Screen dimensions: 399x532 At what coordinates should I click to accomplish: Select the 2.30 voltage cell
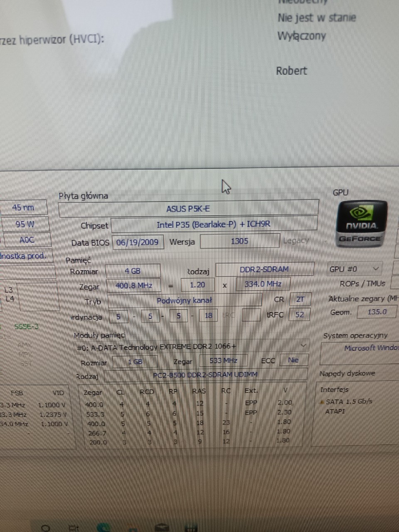pos(285,412)
